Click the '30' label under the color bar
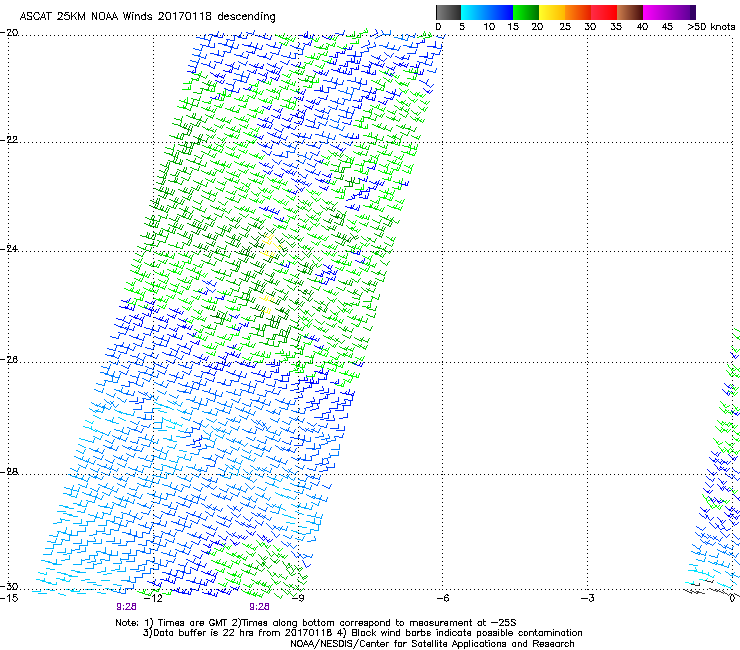Image resolution: width=740 pixels, height=650 pixels. point(590,27)
